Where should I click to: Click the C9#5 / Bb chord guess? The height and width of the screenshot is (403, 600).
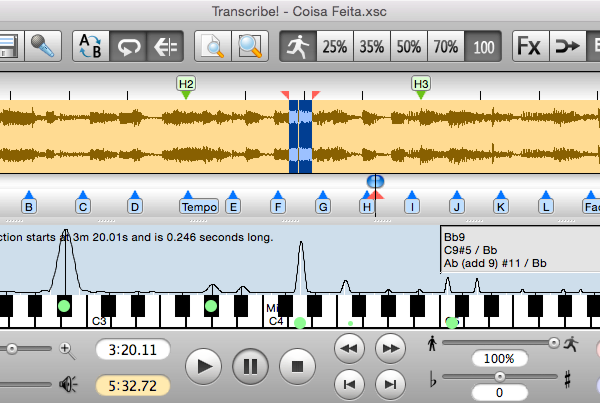[x=470, y=250]
